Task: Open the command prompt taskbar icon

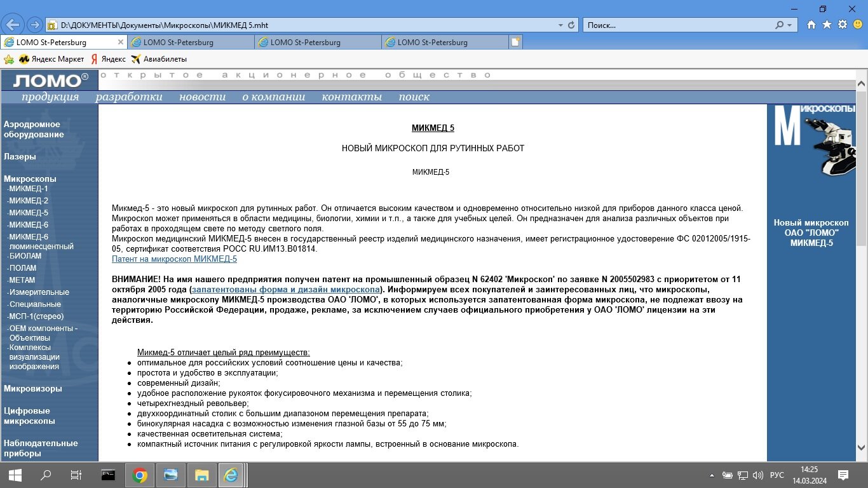Action: pyautogui.click(x=109, y=475)
